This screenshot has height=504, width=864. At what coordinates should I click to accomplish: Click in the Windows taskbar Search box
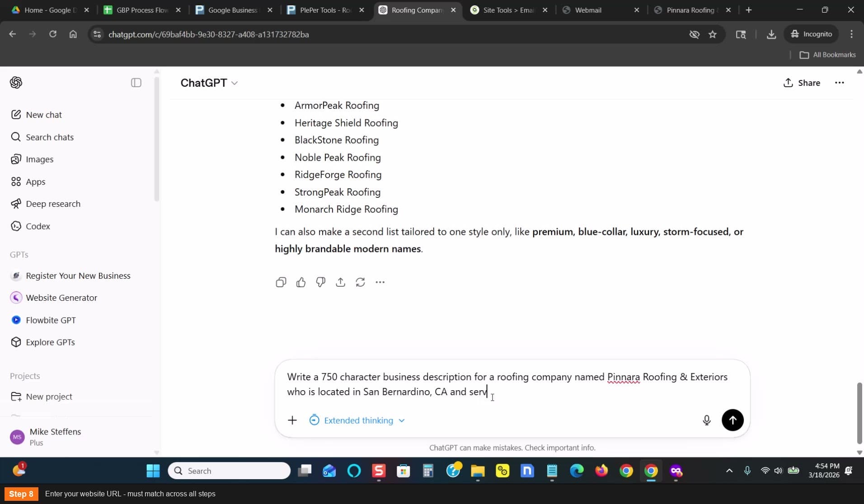click(x=229, y=471)
